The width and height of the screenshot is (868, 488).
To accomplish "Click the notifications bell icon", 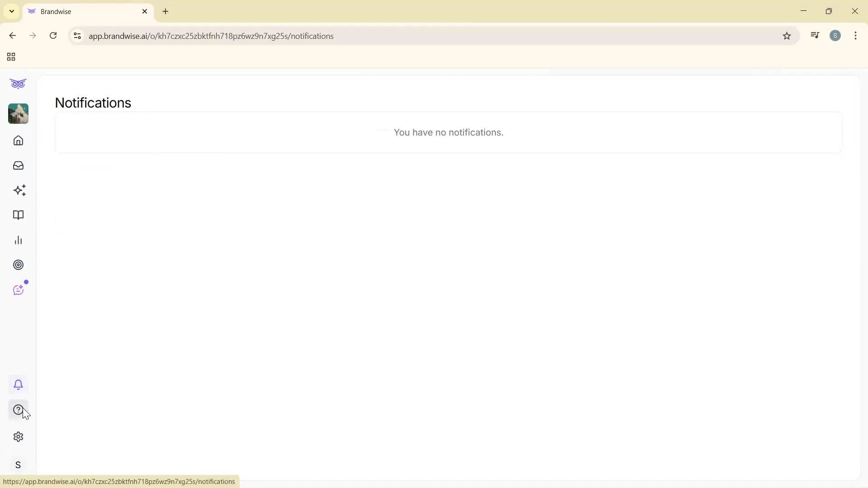I will [x=18, y=384].
